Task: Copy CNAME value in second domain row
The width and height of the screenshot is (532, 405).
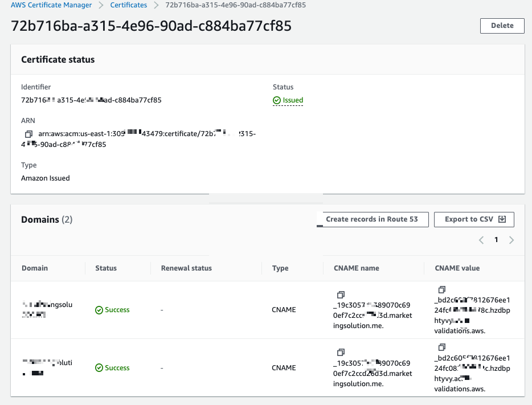Action: (441, 347)
